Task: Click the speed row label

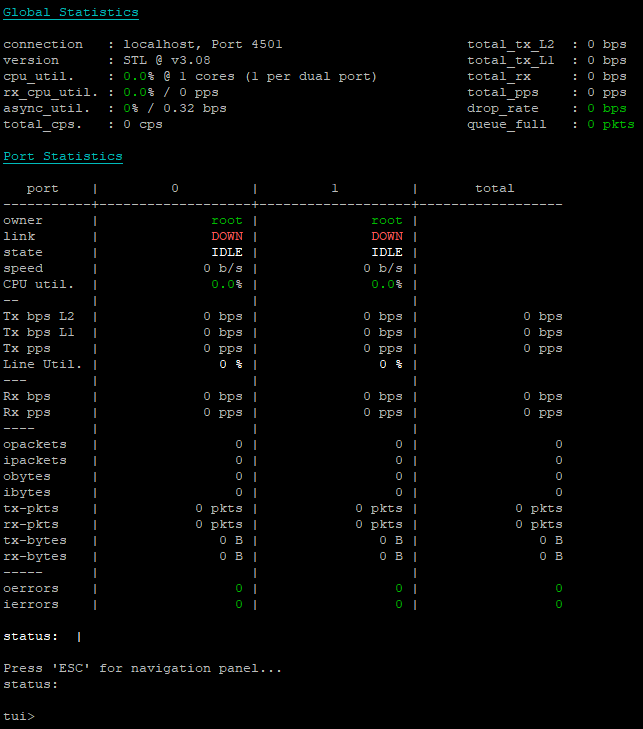Action: [x=23, y=269]
